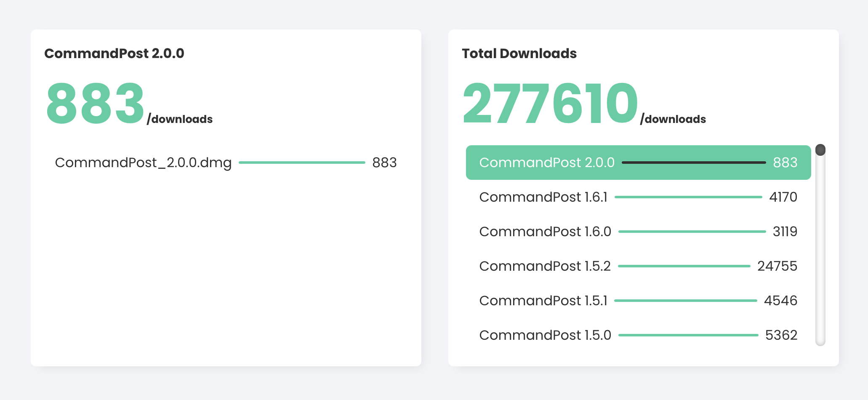This screenshot has width=868, height=400.
Task: Click the dark bar in the highlighted 2.0.0 row
Action: 694,163
